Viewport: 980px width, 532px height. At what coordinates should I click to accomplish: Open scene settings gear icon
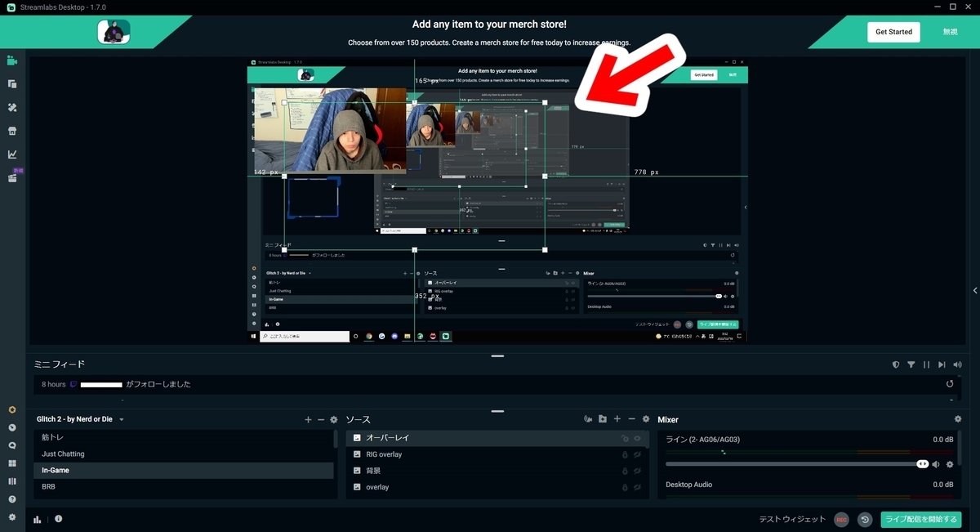coord(333,419)
